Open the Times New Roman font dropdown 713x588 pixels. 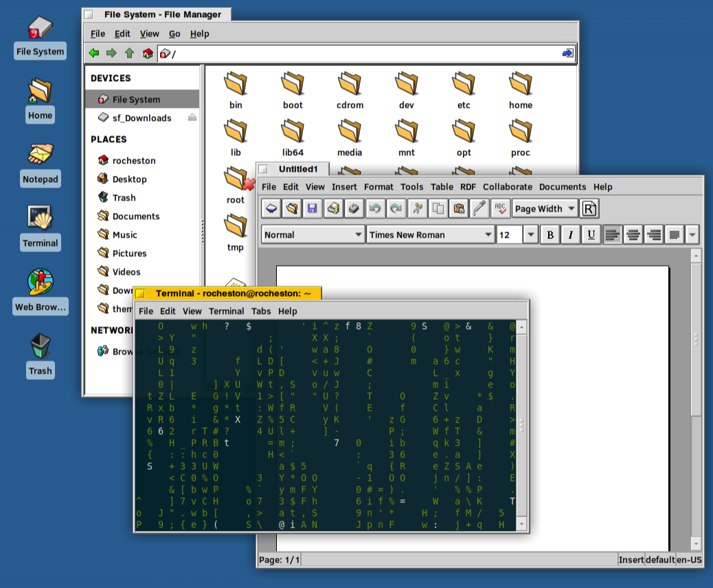[431, 235]
